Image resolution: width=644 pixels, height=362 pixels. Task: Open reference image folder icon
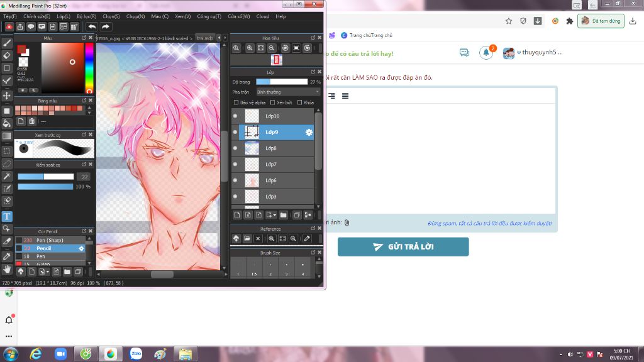[x=247, y=238]
